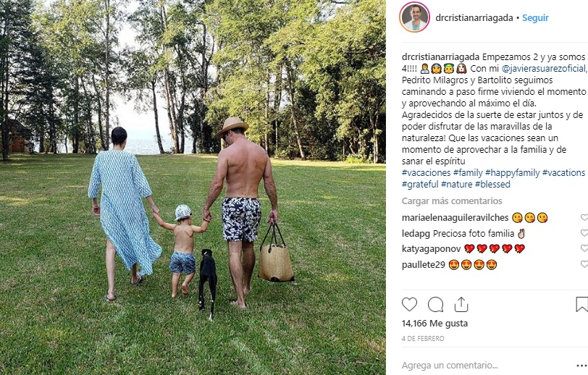Save the post with the bookmark icon
The image size is (588, 375).
[582, 305]
